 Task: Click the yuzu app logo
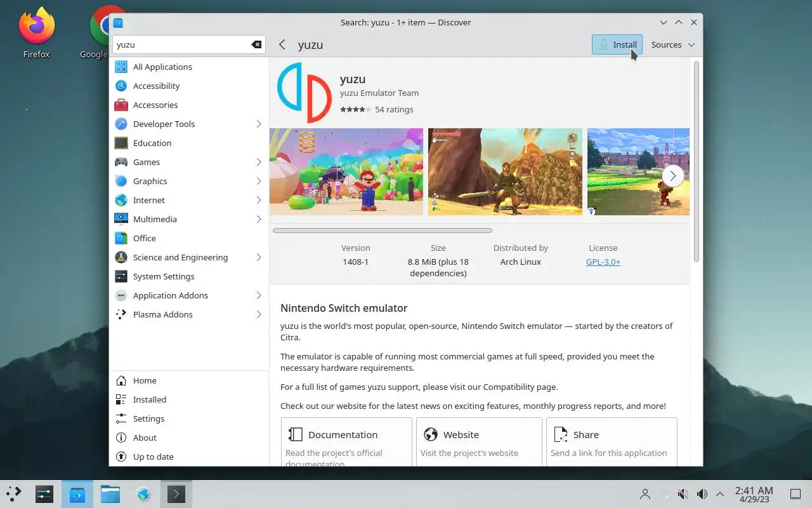304,93
